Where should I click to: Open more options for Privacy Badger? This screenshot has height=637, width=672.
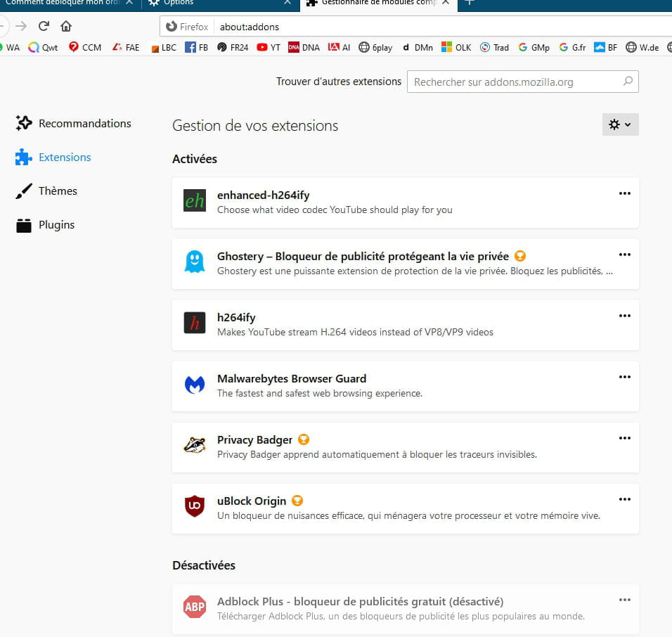point(624,438)
